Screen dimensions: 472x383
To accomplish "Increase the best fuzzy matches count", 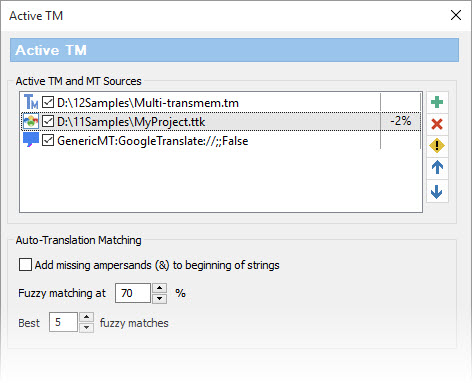I will [87, 317].
